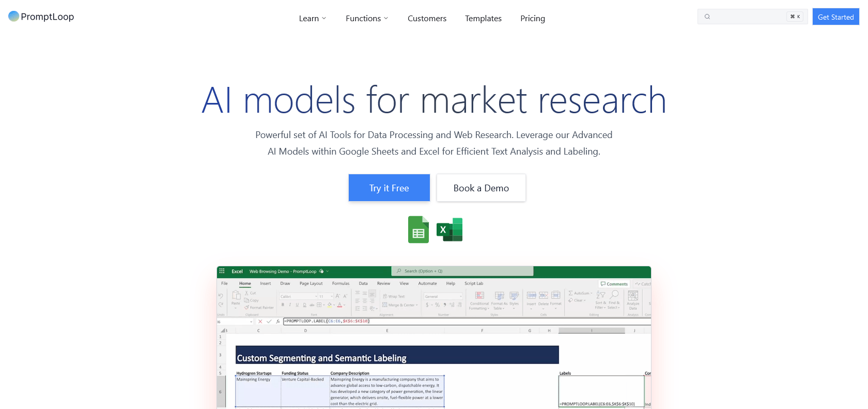Click the Try it Free button

tap(389, 188)
